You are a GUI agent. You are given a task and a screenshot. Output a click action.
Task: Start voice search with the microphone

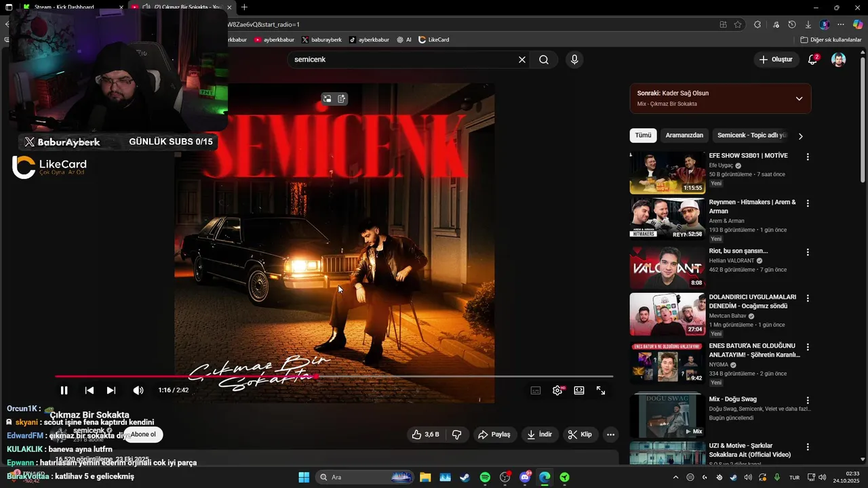point(574,60)
